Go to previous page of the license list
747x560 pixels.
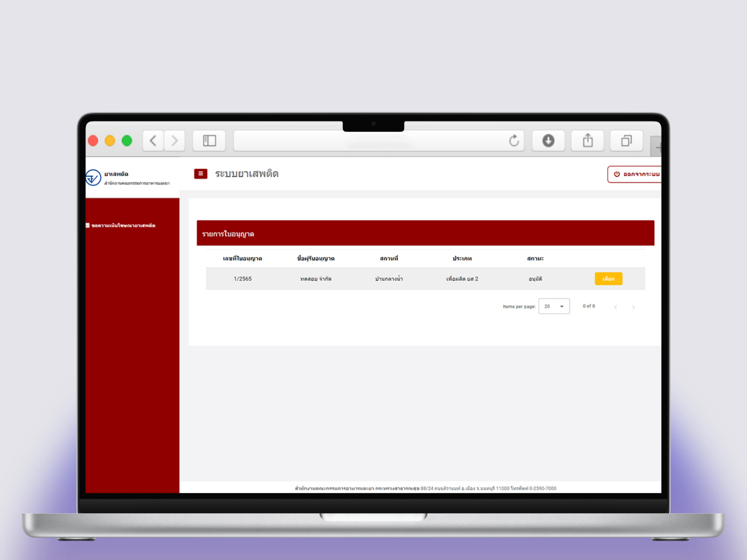pyautogui.click(x=616, y=307)
